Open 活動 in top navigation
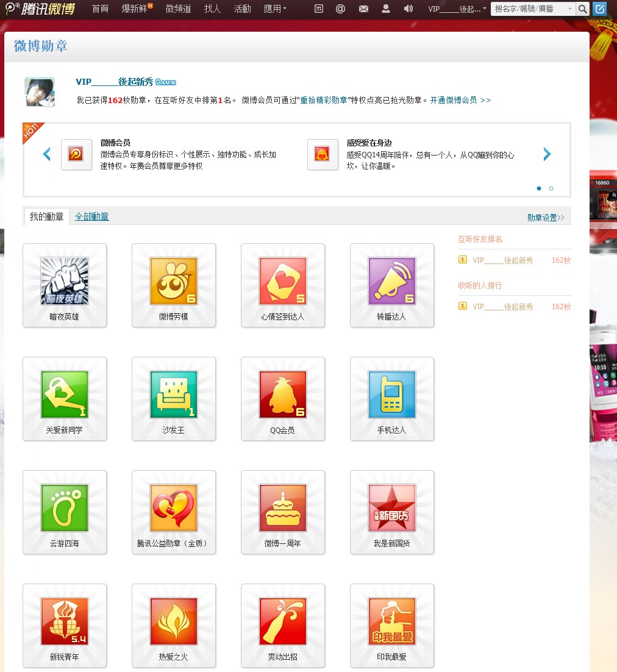Screen dimensions: 617x672 [x=242, y=9]
